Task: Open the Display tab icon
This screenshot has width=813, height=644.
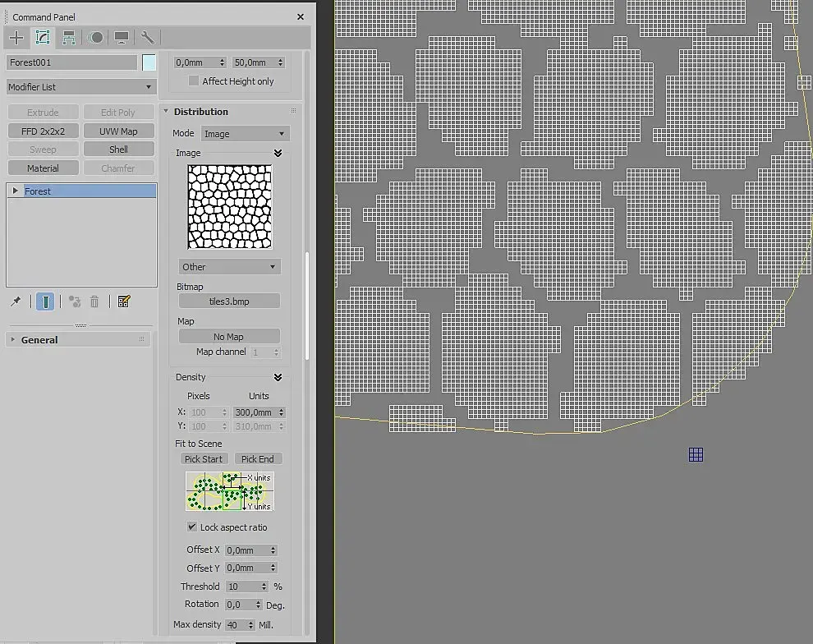Action: coord(122,37)
